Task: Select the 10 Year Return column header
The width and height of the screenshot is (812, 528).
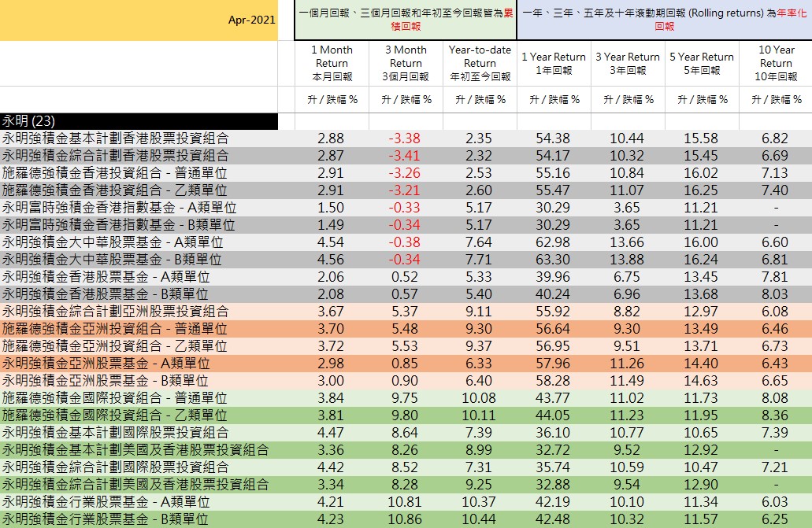Action: (776, 63)
